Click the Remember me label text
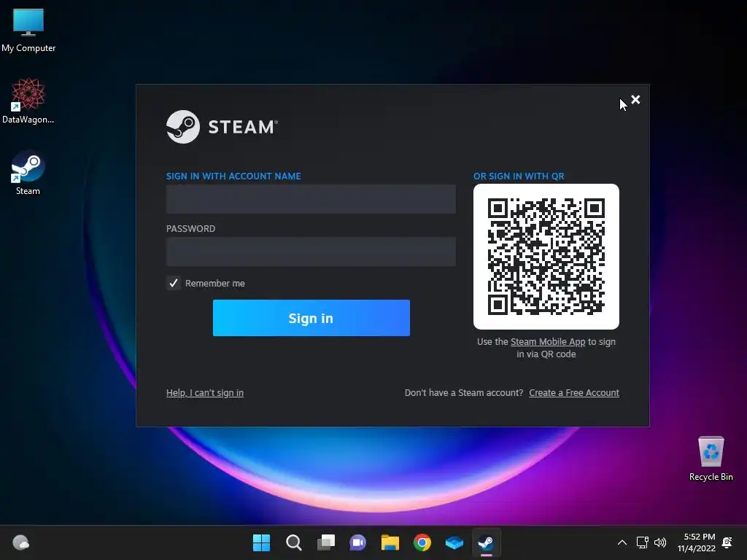 pyautogui.click(x=215, y=284)
